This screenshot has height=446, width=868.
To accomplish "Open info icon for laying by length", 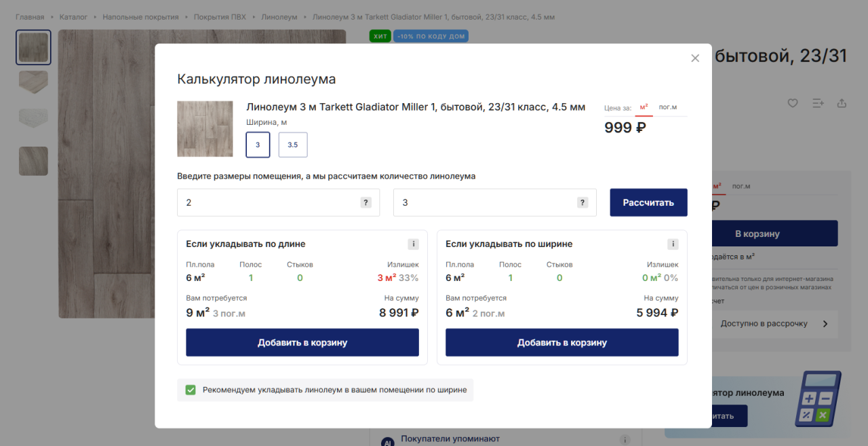I will coord(413,244).
